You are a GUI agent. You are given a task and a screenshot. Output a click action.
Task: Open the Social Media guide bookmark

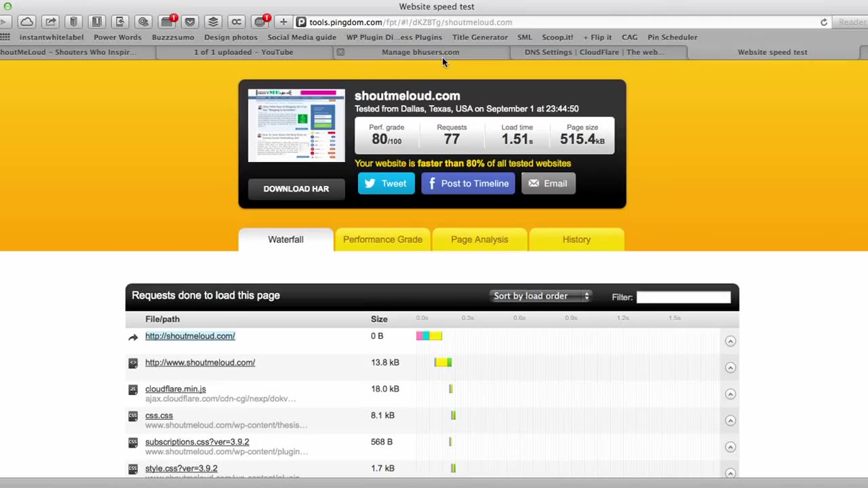pyautogui.click(x=302, y=37)
